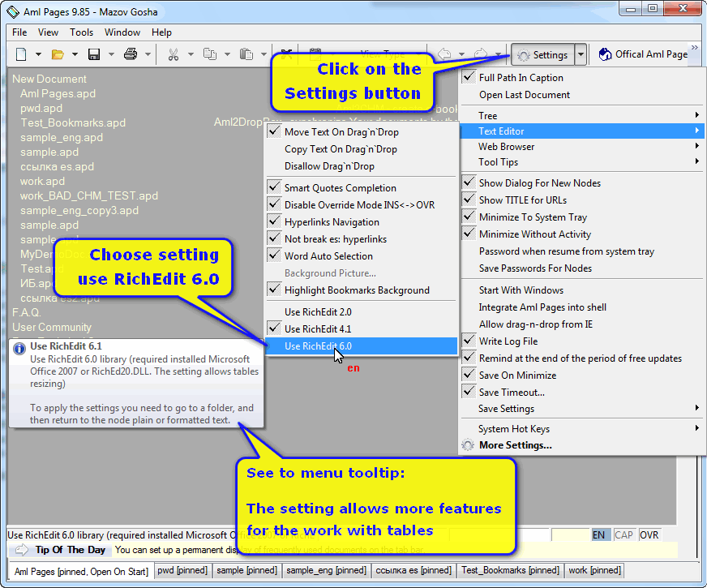Open the Help menu
Screen dimensions: 707x588
tap(161, 32)
